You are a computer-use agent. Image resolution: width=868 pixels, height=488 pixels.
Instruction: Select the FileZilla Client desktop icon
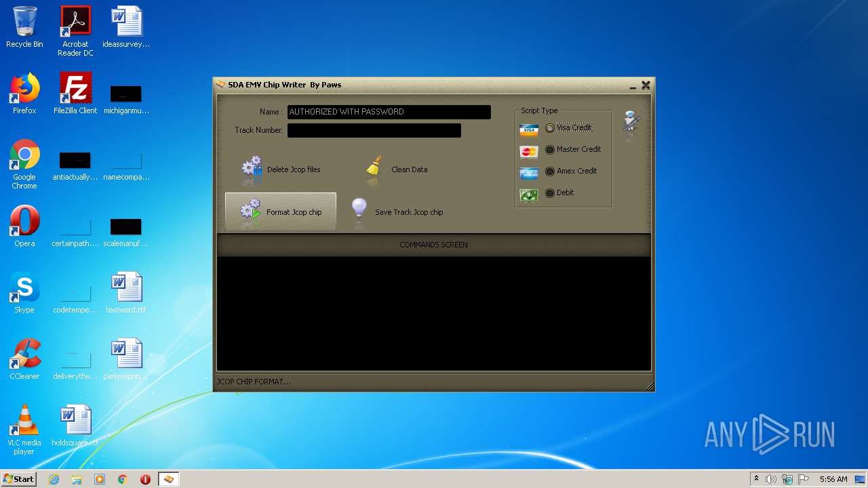click(x=75, y=94)
